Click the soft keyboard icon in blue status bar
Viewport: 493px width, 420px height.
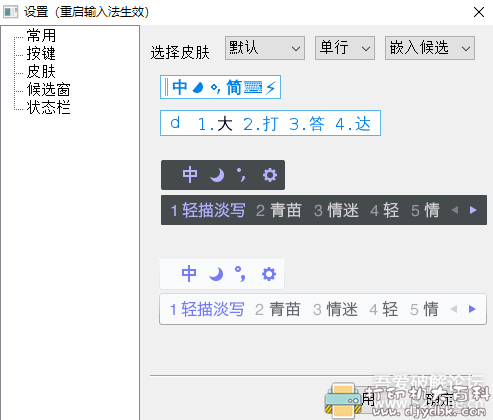coord(253,87)
